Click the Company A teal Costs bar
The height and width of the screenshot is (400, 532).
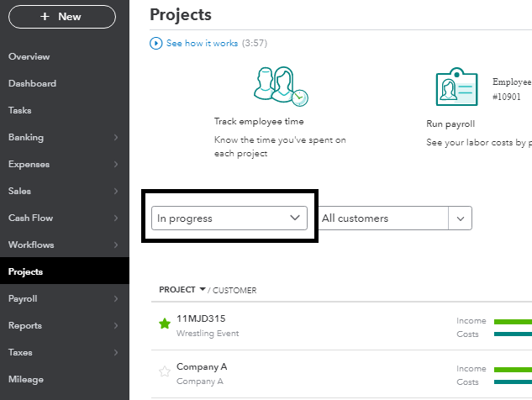[x=512, y=382]
